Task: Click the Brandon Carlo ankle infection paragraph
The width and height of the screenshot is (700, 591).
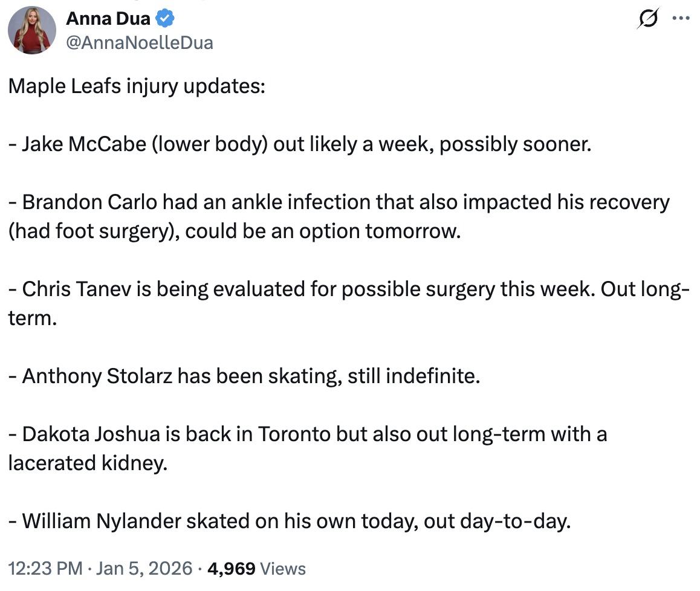Action: tap(339, 202)
